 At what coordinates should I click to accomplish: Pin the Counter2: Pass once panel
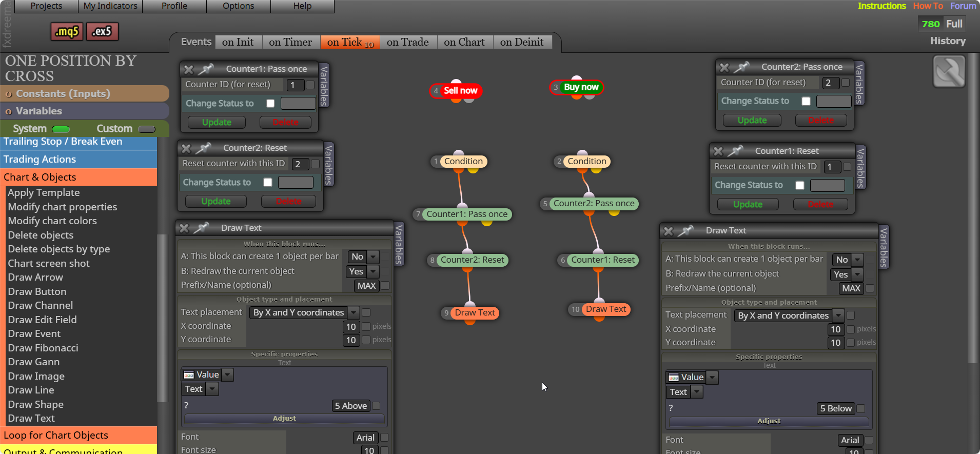[741, 67]
